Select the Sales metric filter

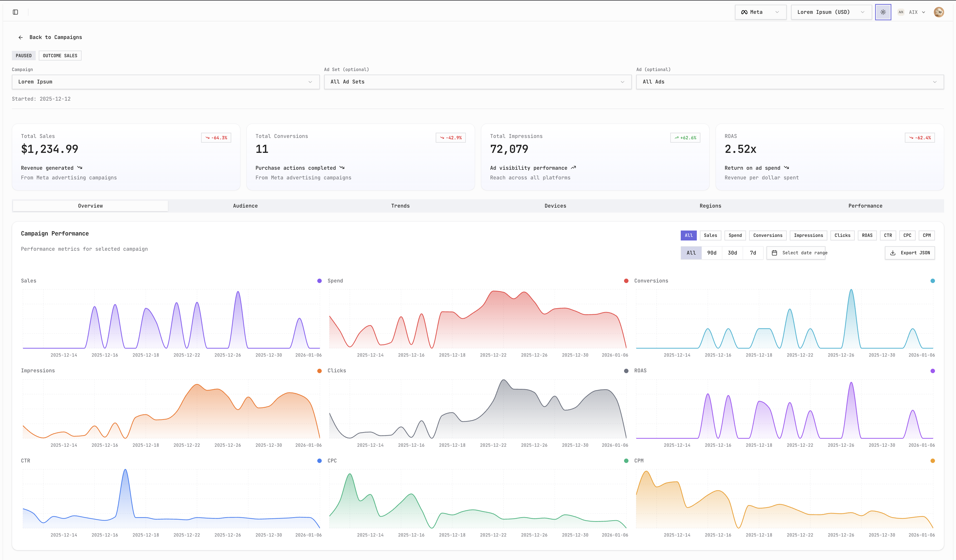tap(710, 235)
